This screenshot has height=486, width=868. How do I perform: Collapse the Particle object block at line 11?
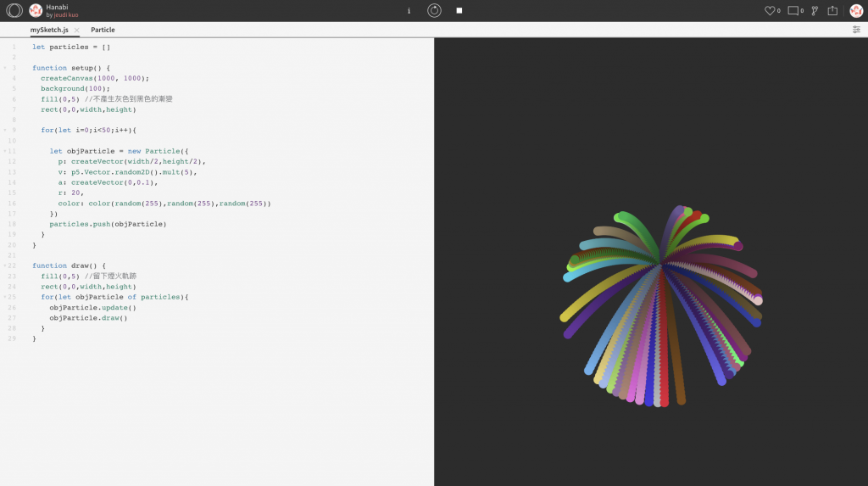pos(5,151)
